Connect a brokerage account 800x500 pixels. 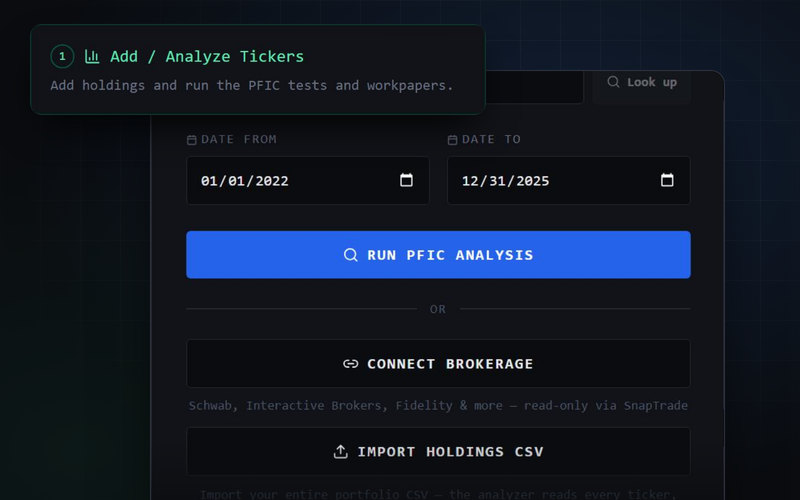pyautogui.click(x=438, y=364)
